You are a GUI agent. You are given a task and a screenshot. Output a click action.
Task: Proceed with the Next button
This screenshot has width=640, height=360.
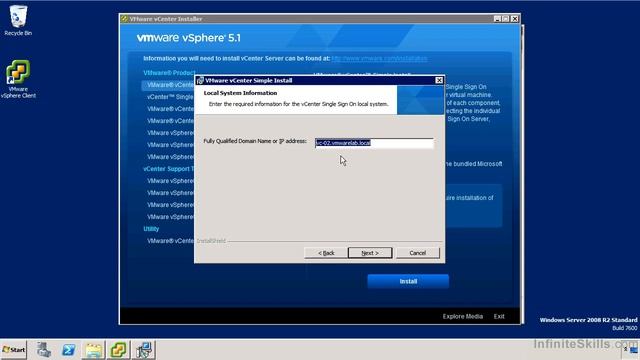pyautogui.click(x=370, y=253)
